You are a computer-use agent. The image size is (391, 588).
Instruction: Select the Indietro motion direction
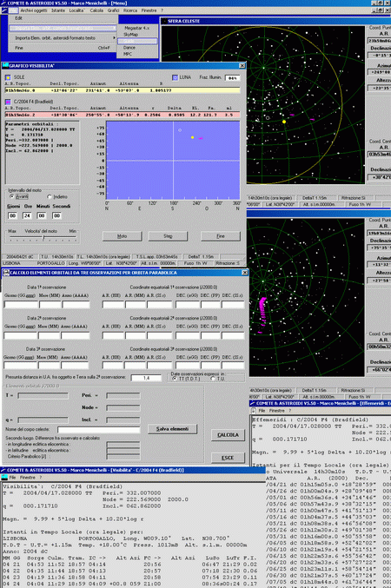pos(57,196)
